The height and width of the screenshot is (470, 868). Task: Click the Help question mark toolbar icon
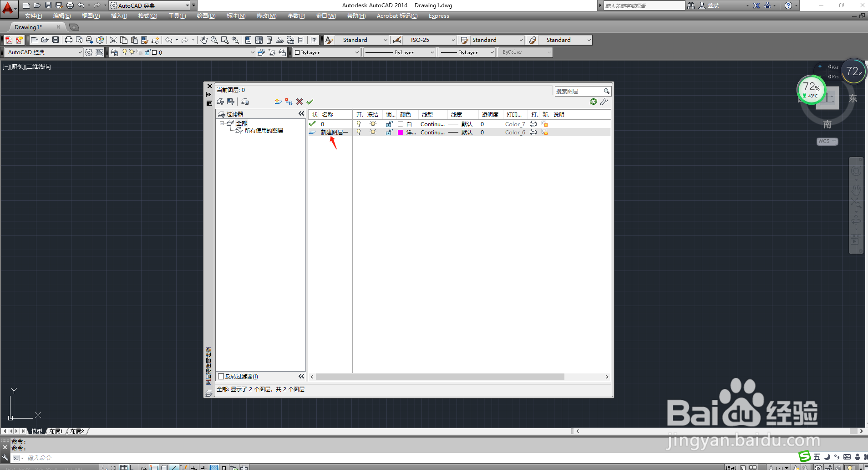(314, 40)
